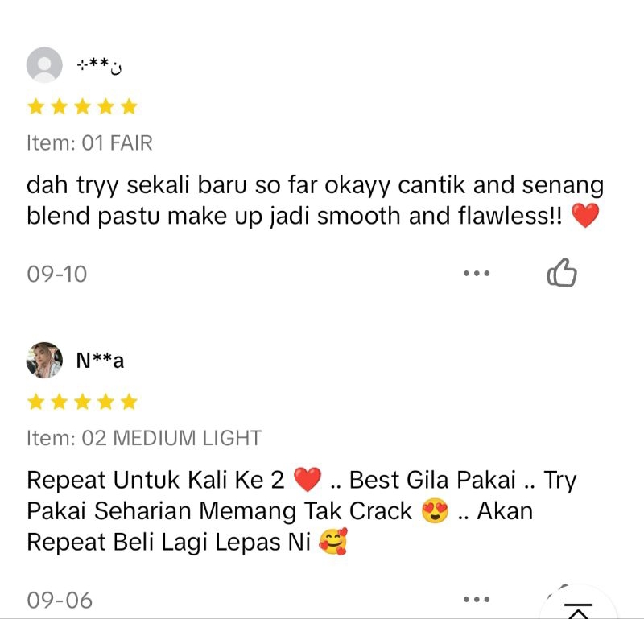Open the review text starting with dah tryy sekali
Image resolution: width=644 pixels, height=644 pixels.
tap(315, 200)
